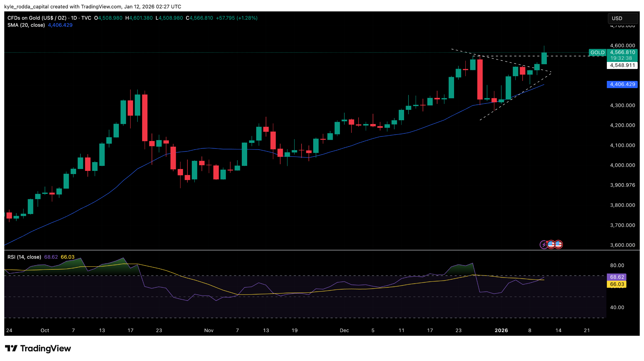Click the yellow 66.03 RSI axis label
The image size is (644, 361).
(617, 284)
